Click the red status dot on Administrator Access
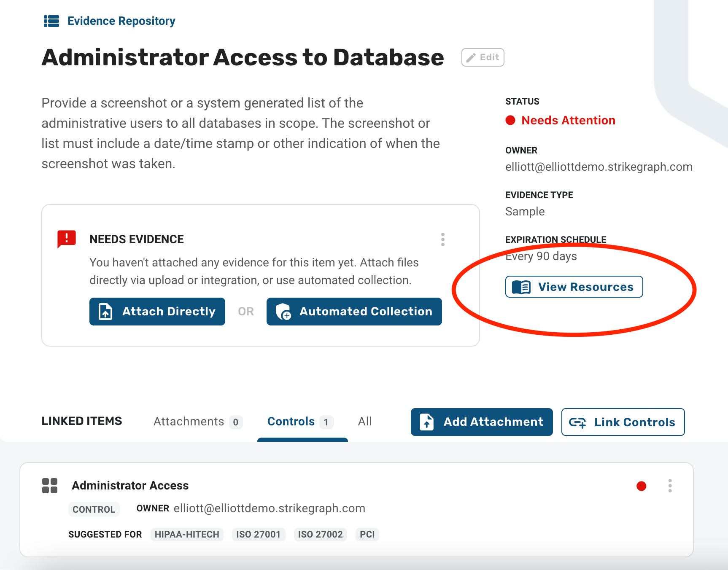 pyautogui.click(x=641, y=486)
